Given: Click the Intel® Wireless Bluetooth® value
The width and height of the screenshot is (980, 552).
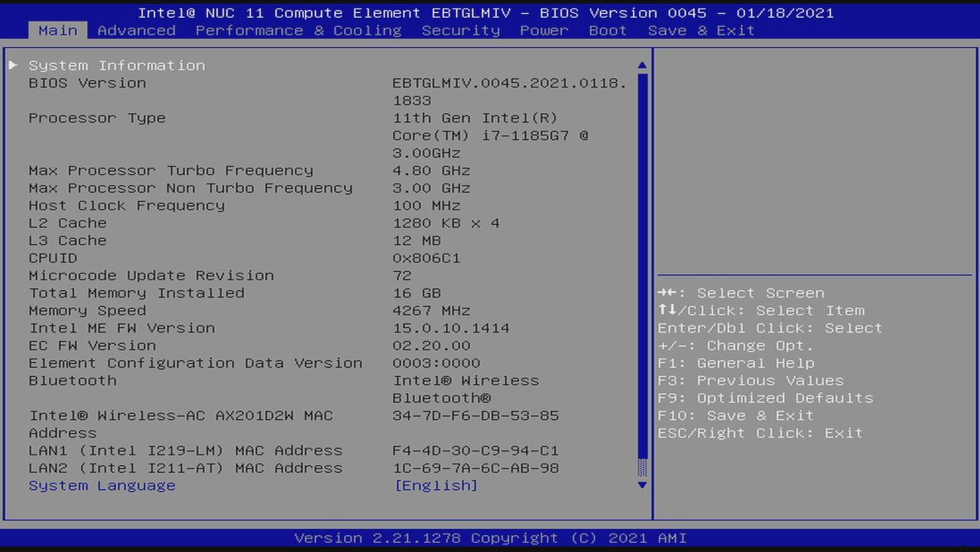Looking at the screenshot, I should click(x=465, y=389).
